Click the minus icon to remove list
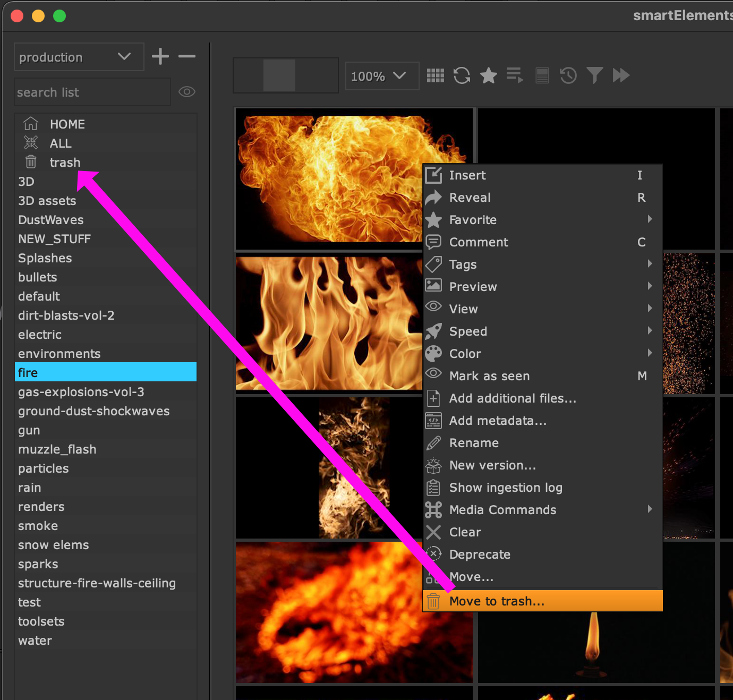Image resolution: width=733 pixels, height=700 pixels. [x=187, y=56]
